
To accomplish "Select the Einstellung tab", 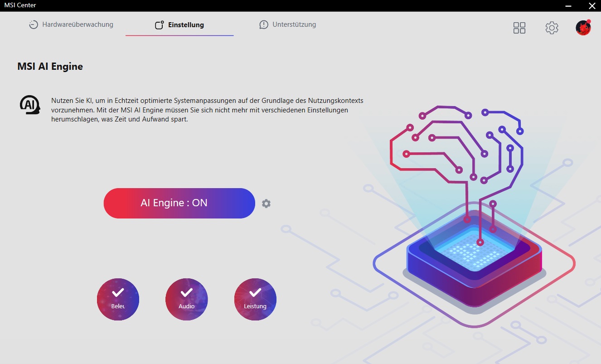I will click(179, 25).
